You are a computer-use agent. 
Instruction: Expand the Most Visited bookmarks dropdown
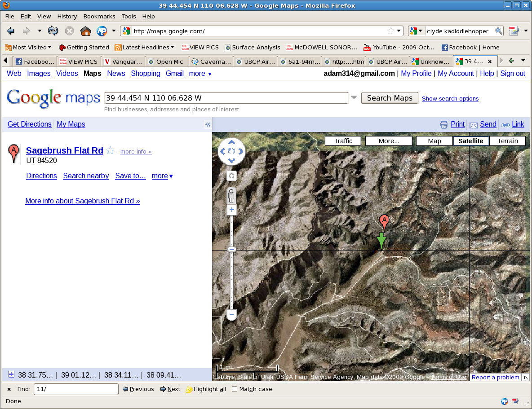(28, 47)
